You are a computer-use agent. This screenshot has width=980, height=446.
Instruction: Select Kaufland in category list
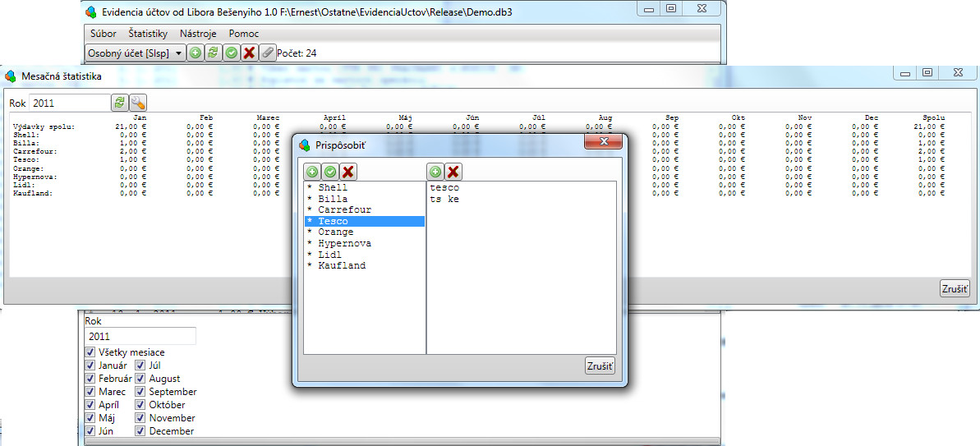tap(365, 266)
